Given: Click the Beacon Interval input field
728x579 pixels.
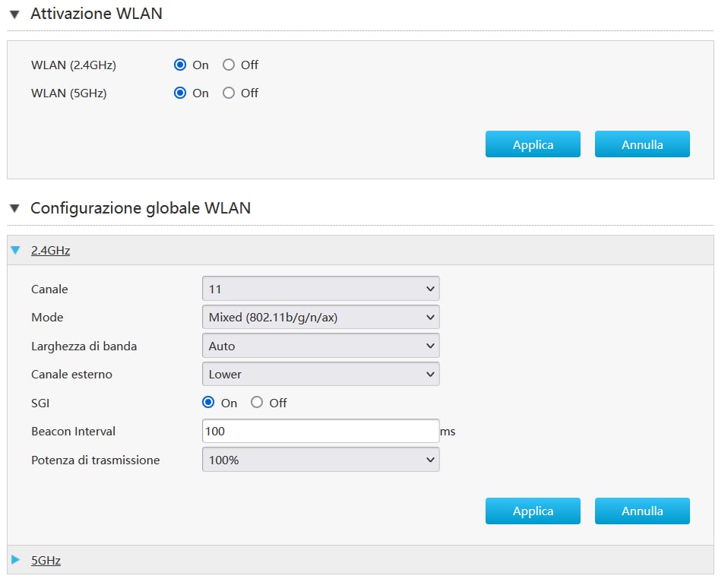Looking at the screenshot, I should (x=320, y=431).
